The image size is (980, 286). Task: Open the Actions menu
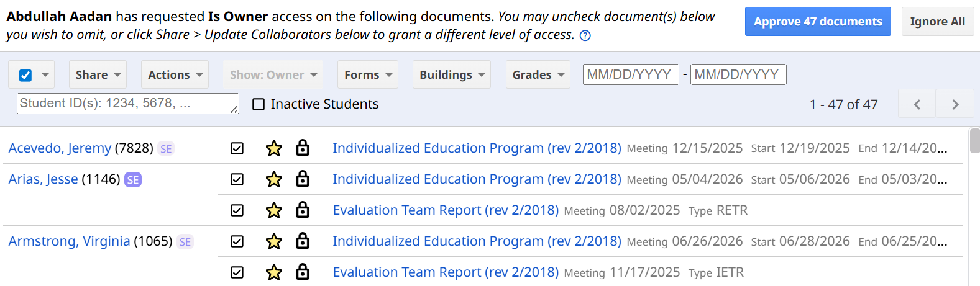click(175, 74)
